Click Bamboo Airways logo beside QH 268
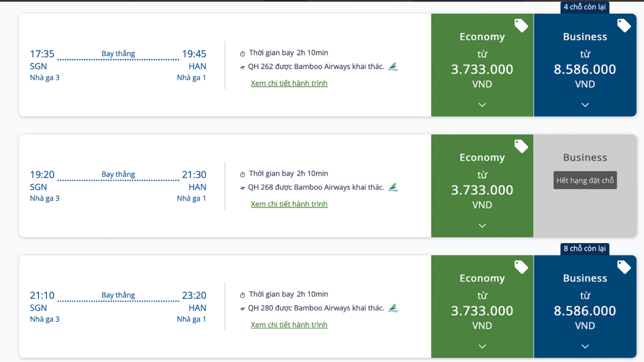Screen dimensions: 644x362 coord(393,187)
